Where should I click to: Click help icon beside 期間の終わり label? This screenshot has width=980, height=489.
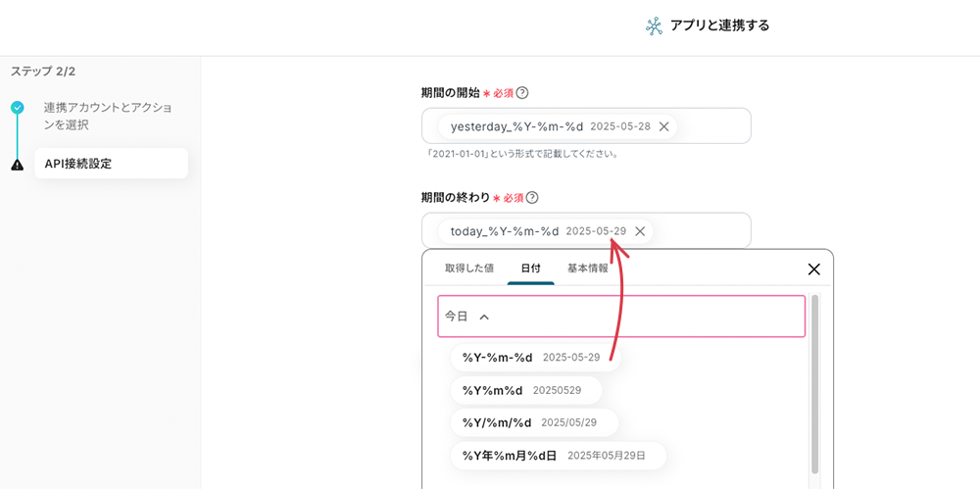tap(532, 198)
